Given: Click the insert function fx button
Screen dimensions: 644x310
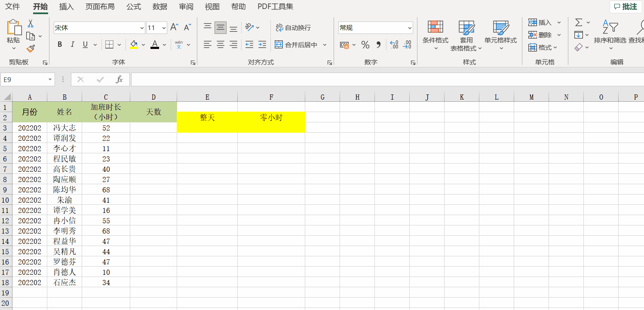Looking at the screenshot, I should pyautogui.click(x=119, y=79).
